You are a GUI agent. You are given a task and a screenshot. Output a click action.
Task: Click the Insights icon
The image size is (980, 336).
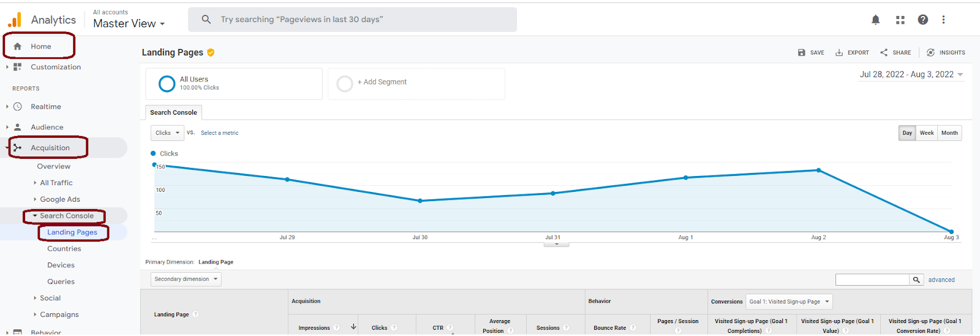click(x=930, y=53)
